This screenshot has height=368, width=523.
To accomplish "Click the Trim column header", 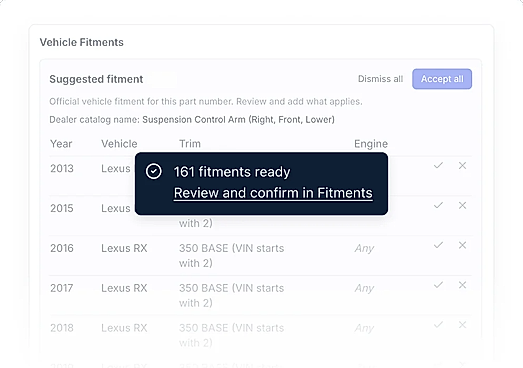I will coord(190,144).
